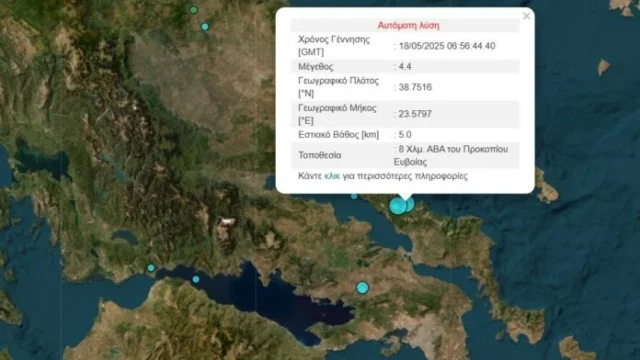640x360 pixels.
Task: Select the 'Εστιακό Βάθος [km]' label
Action: click(x=338, y=134)
